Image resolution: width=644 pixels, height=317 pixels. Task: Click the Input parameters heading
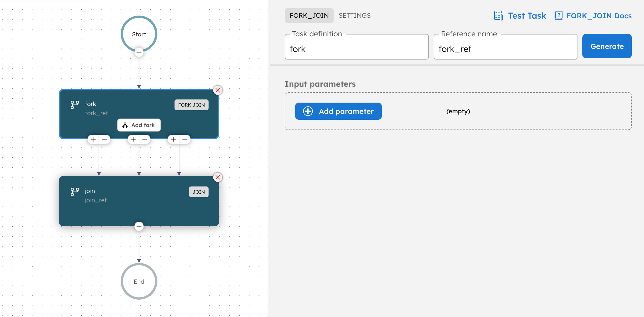click(320, 84)
